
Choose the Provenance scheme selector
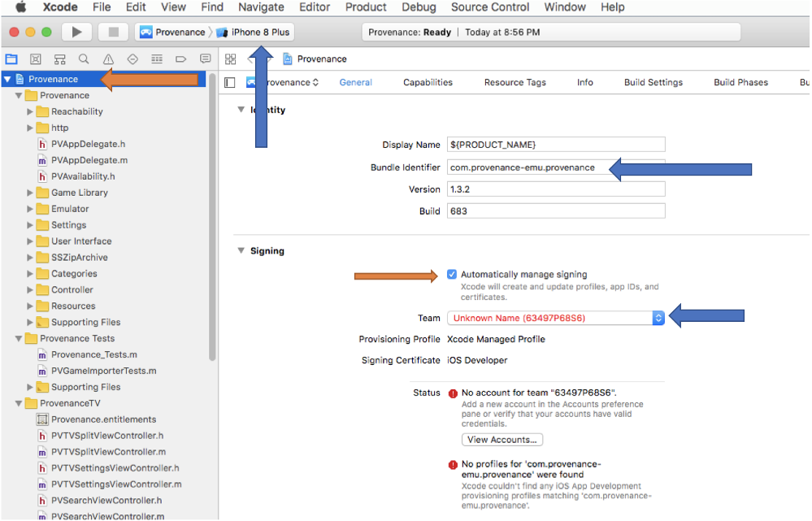[x=173, y=33]
